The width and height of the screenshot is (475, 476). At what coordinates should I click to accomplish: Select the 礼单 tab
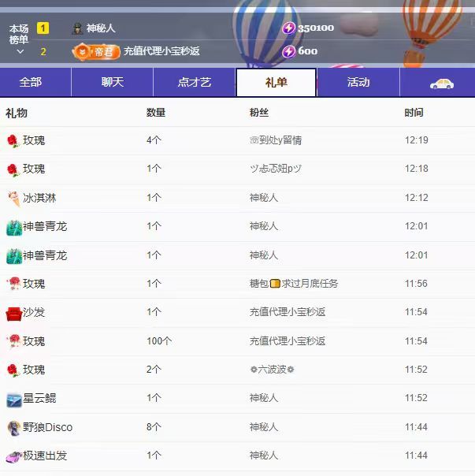pos(276,83)
